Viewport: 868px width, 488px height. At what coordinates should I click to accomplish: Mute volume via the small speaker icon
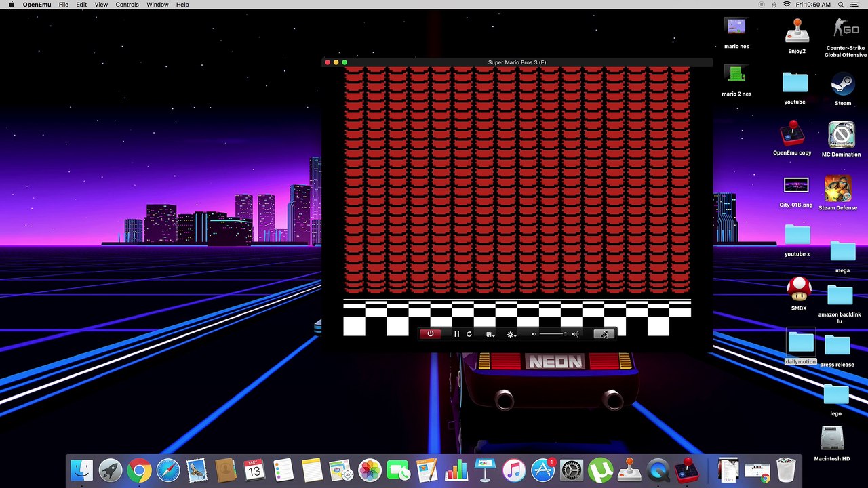tap(534, 334)
